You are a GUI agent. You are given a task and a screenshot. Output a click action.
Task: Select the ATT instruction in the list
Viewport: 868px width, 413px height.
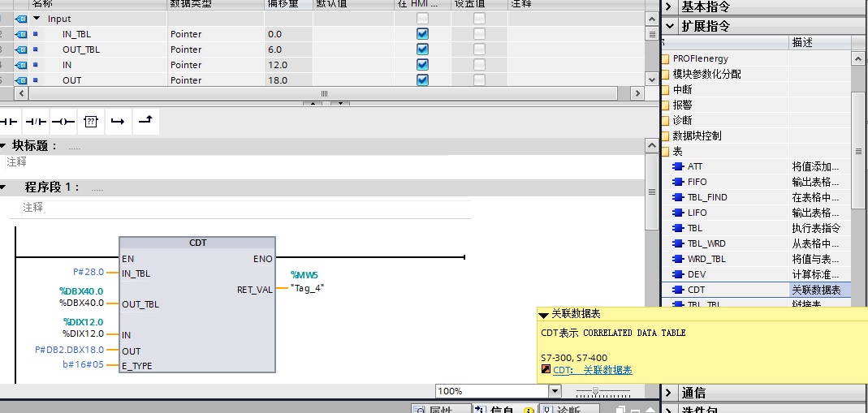[695, 166]
